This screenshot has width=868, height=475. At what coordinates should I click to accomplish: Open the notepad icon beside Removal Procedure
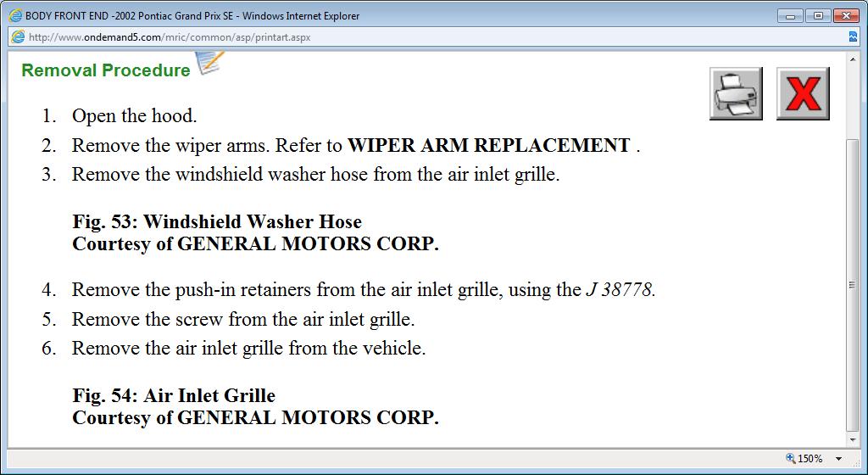coord(210,63)
